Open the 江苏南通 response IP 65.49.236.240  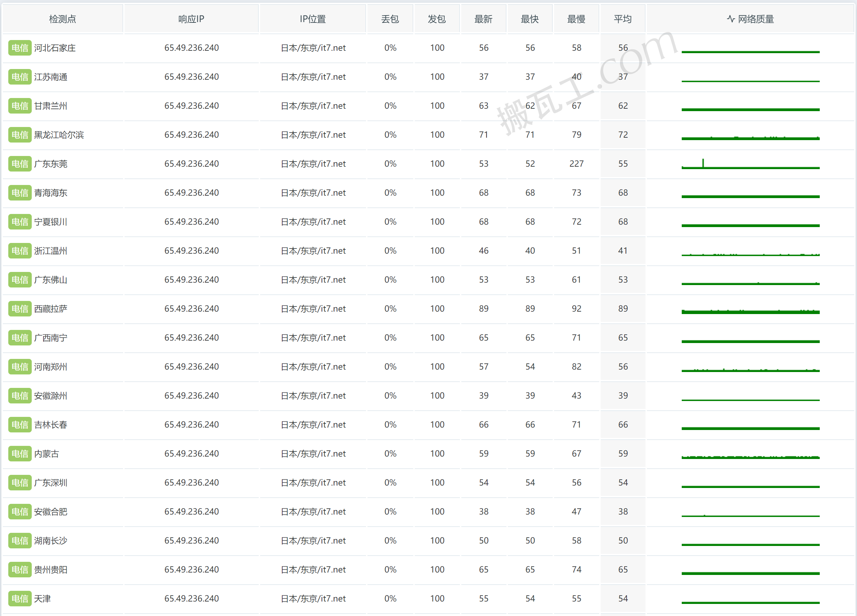(x=191, y=77)
